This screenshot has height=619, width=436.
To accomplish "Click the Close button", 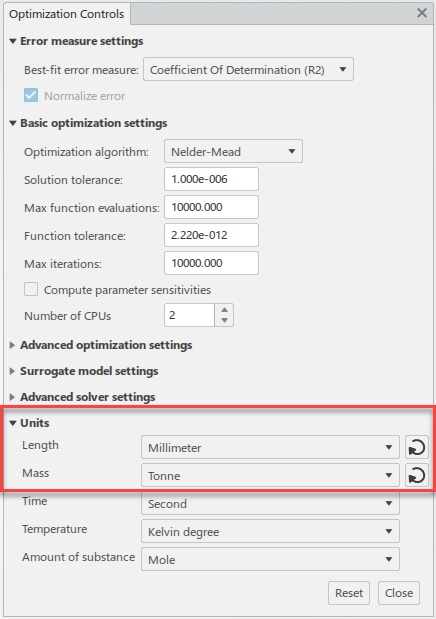I will pos(399,593).
